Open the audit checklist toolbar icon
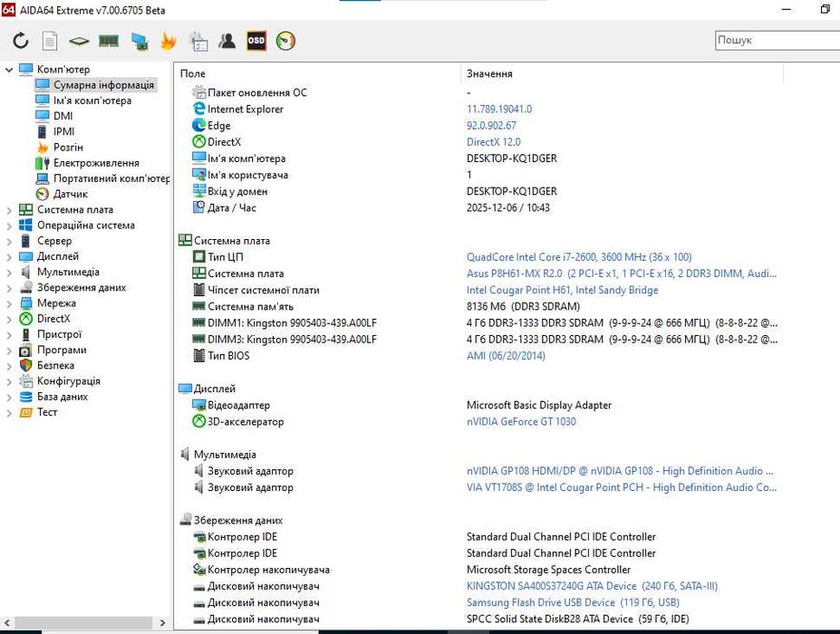Screen dimensions: 840x634 198,42
